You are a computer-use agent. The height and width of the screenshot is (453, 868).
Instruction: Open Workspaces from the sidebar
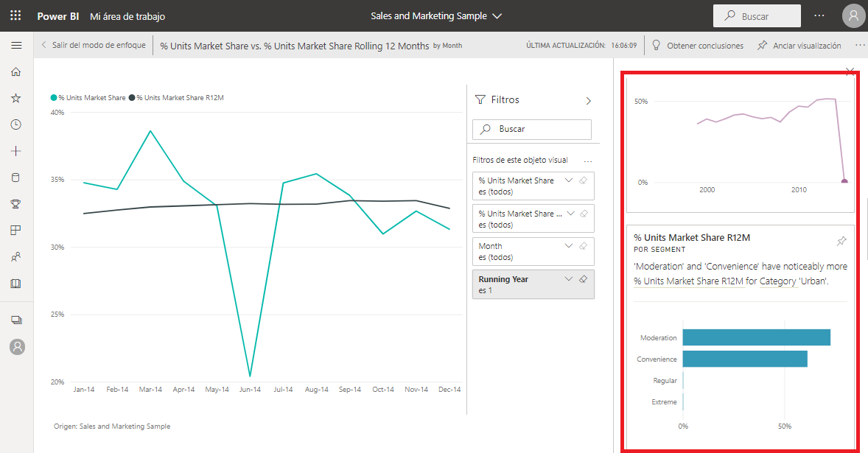tap(15, 319)
